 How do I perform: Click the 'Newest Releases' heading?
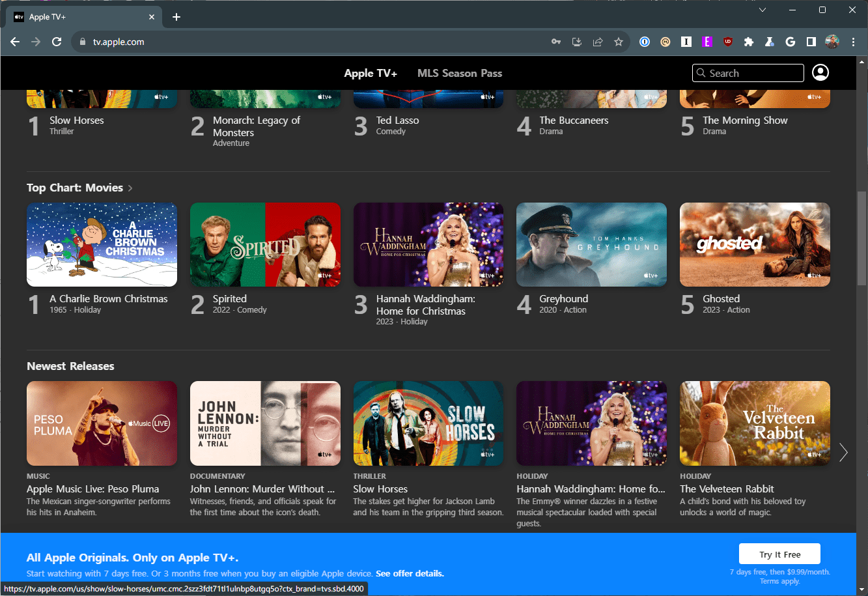[70, 366]
